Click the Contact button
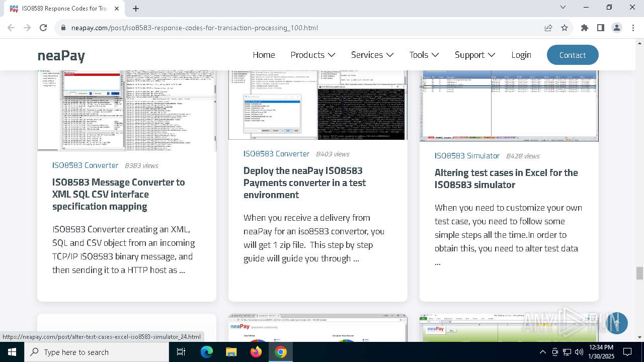The image size is (644, 362). pyautogui.click(x=573, y=55)
